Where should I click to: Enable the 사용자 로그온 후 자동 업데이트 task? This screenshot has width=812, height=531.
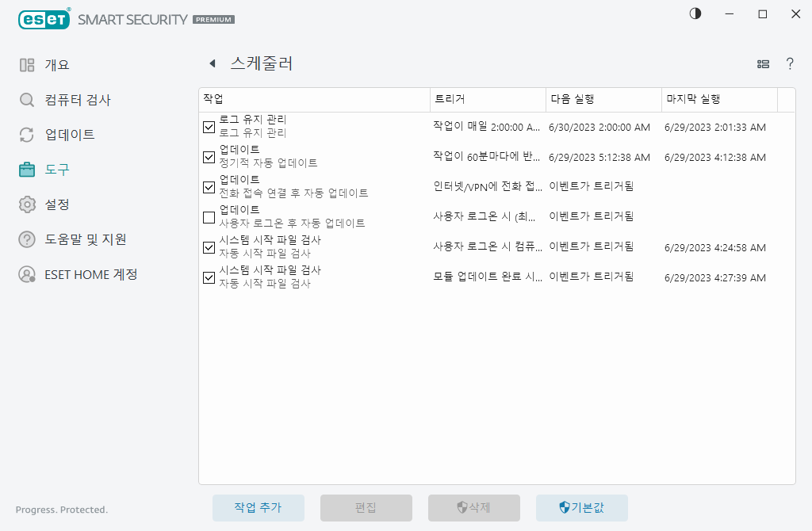tap(209, 216)
